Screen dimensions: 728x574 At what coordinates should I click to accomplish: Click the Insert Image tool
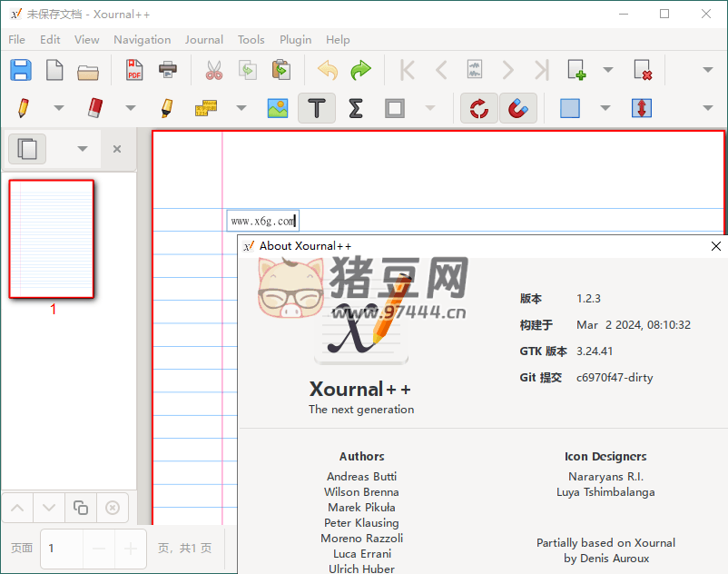[278, 108]
